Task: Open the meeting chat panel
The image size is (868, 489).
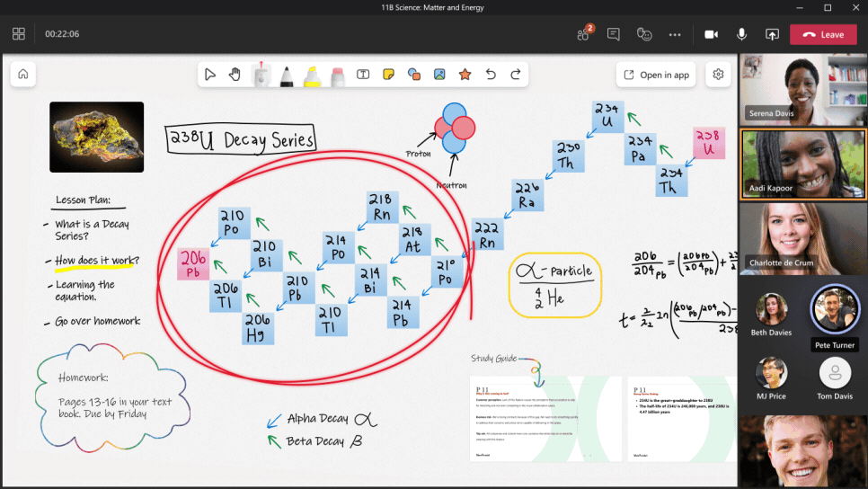Action: [x=614, y=34]
